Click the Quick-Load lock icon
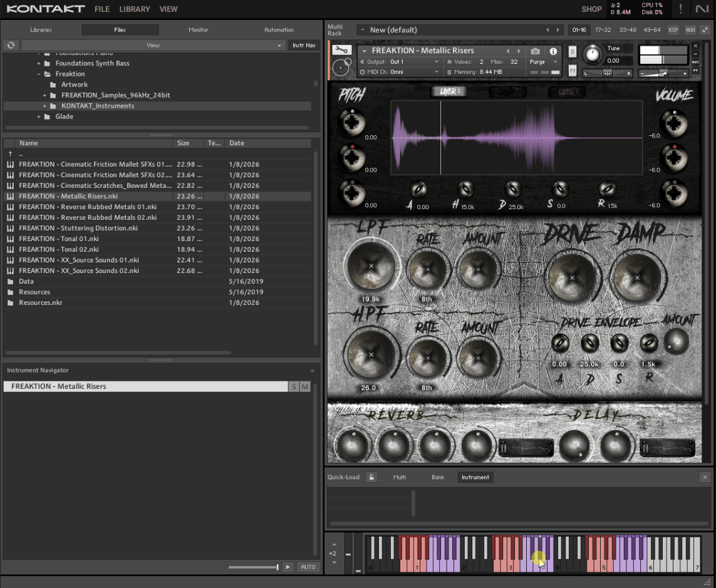Image resolution: width=716 pixels, height=588 pixels. [x=371, y=477]
